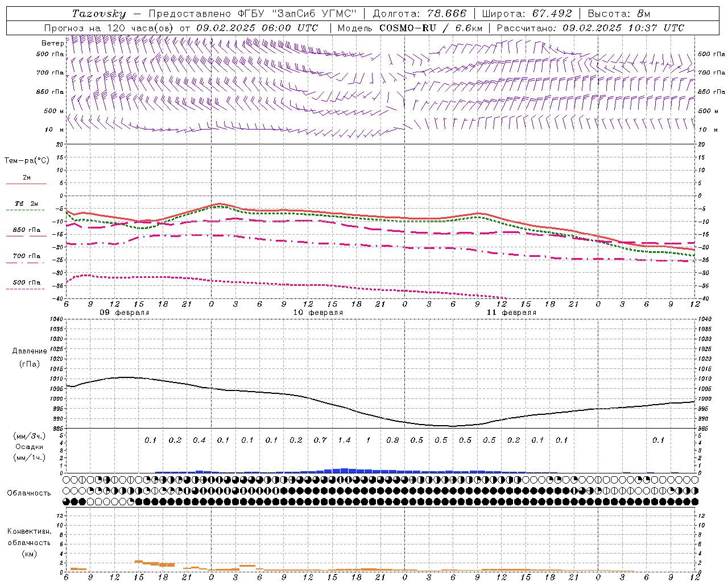Click the '(км)' convective cloud unit label
The width and height of the screenshot is (728, 582).
30,554
